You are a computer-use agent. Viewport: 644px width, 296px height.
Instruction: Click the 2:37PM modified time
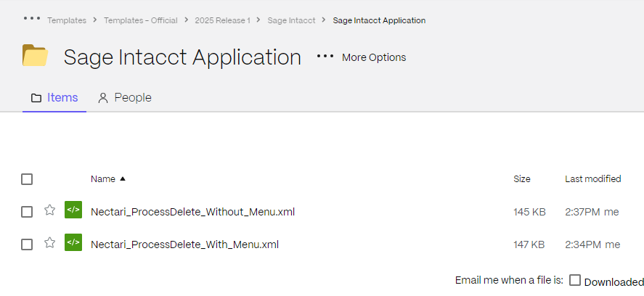click(x=583, y=213)
